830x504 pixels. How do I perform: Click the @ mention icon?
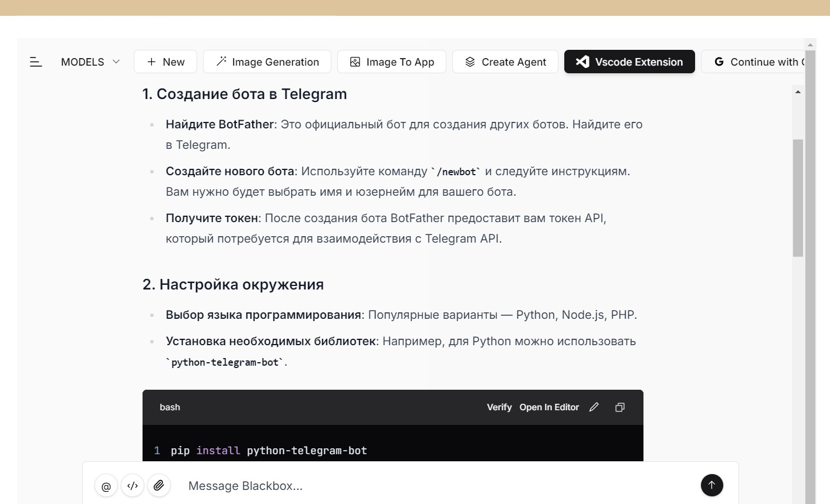click(106, 486)
